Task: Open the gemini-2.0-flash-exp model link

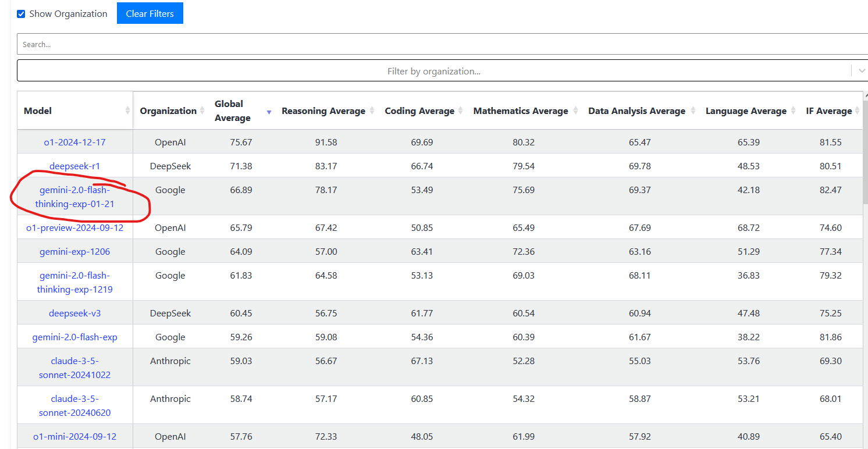Action: [75, 337]
